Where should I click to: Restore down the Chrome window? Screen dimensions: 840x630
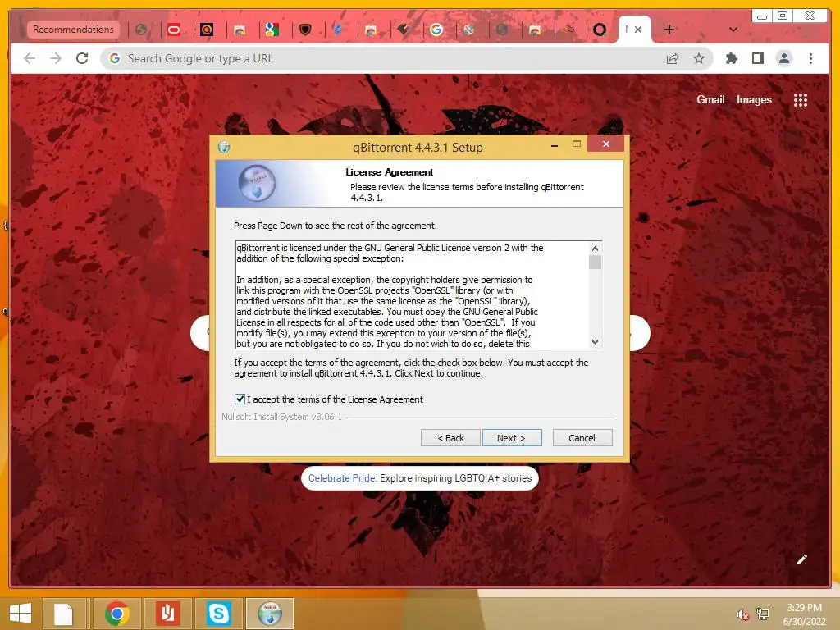(x=783, y=16)
